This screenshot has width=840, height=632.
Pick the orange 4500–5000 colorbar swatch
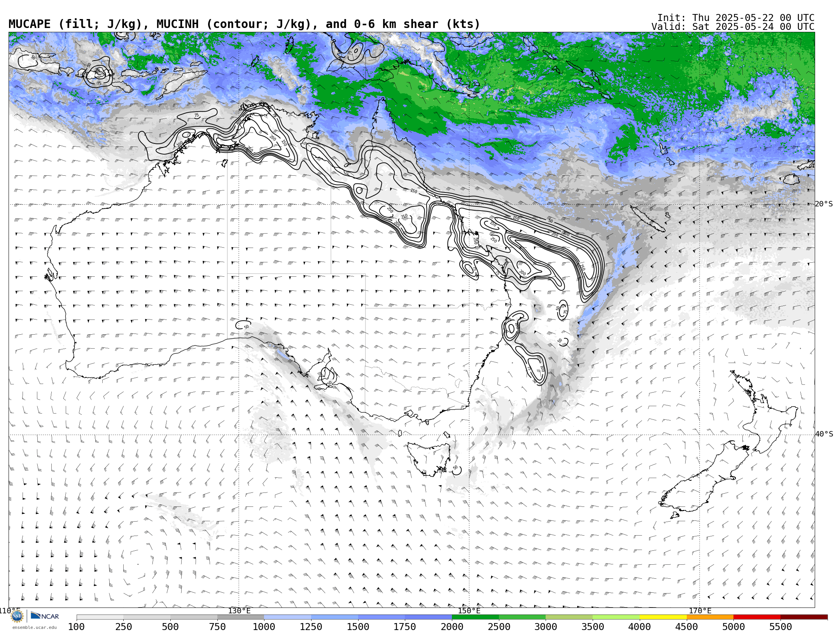(710, 617)
